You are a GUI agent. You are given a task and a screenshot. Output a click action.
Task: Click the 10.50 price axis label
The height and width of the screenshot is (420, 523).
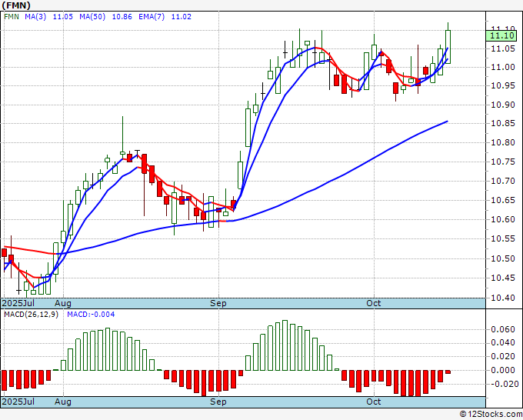coord(503,258)
